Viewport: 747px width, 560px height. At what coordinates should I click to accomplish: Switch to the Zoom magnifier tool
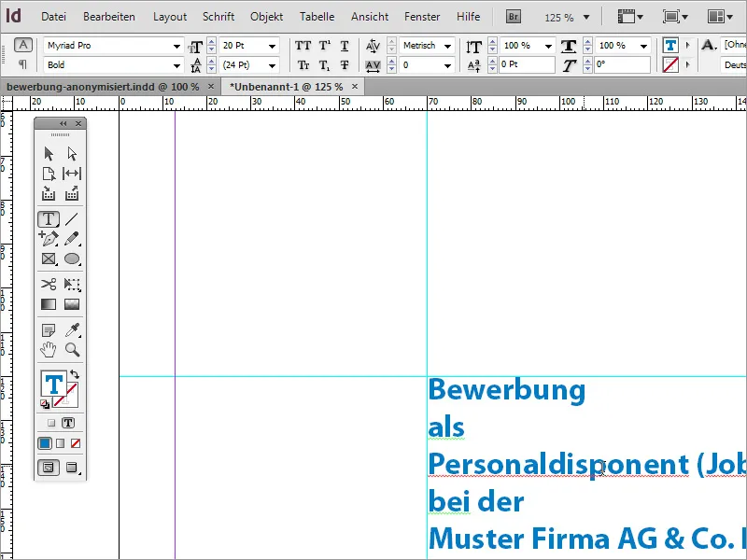(x=72, y=350)
